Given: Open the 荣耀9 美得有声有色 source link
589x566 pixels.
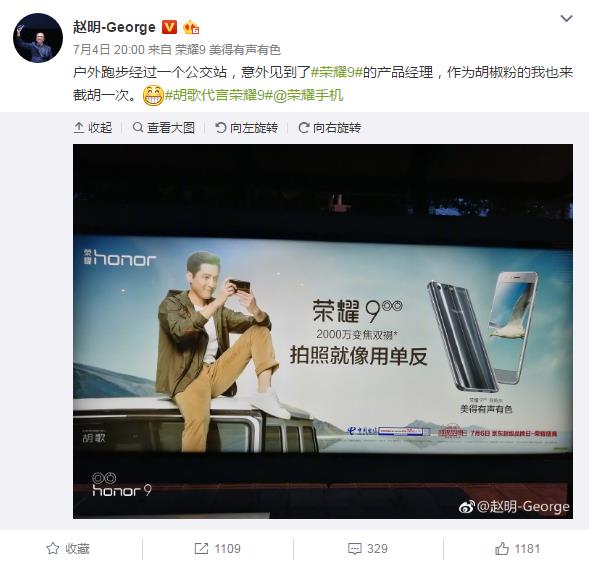Looking at the screenshot, I should coord(228,50).
